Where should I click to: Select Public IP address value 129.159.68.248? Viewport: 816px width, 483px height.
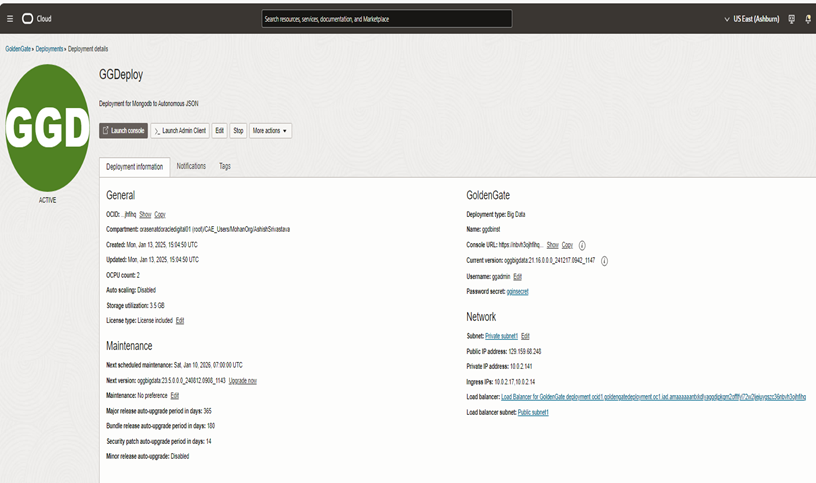(525, 351)
